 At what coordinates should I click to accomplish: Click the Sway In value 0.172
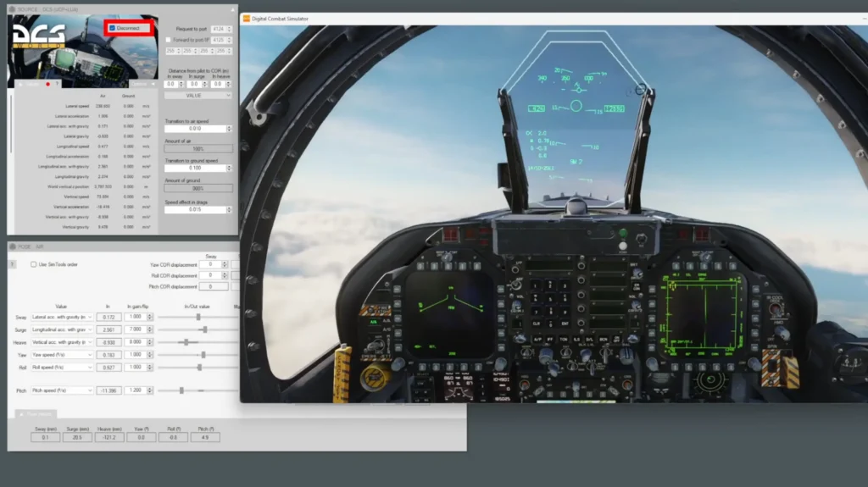(108, 317)
